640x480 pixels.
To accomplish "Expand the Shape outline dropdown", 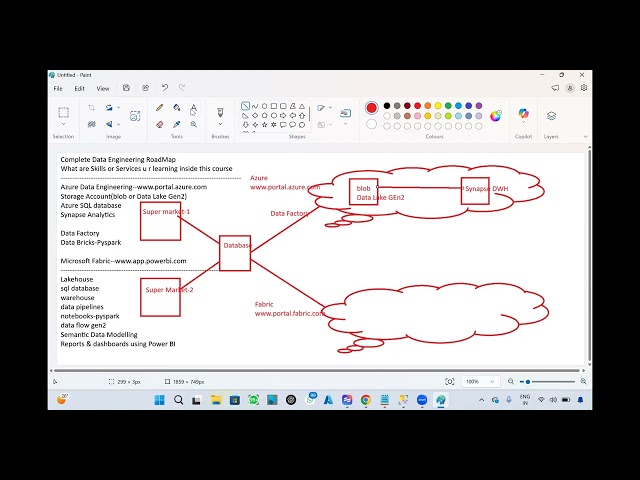I will coord(331,107).
